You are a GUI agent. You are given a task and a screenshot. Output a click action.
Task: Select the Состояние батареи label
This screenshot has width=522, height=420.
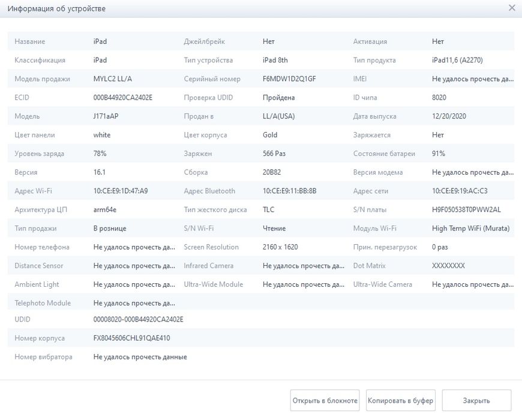coord(384,154)
